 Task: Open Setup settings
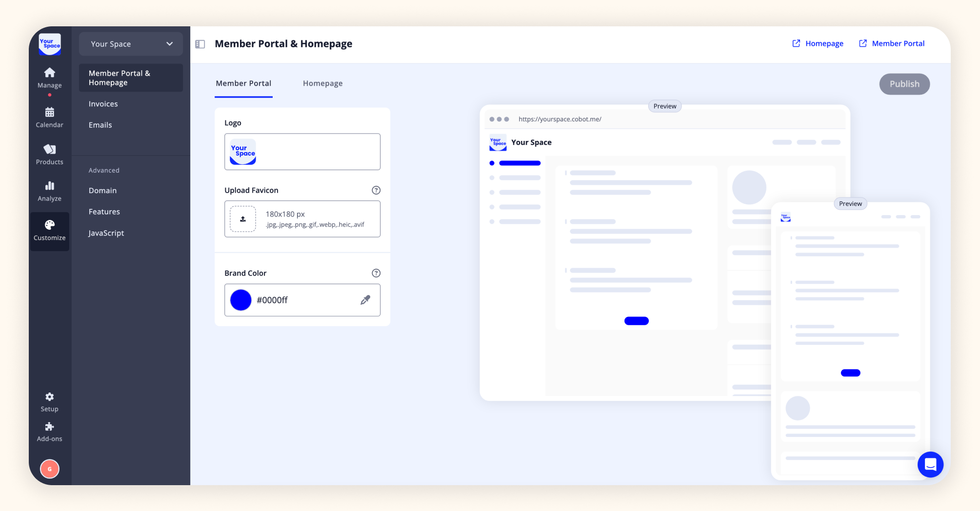pos(49,401)
